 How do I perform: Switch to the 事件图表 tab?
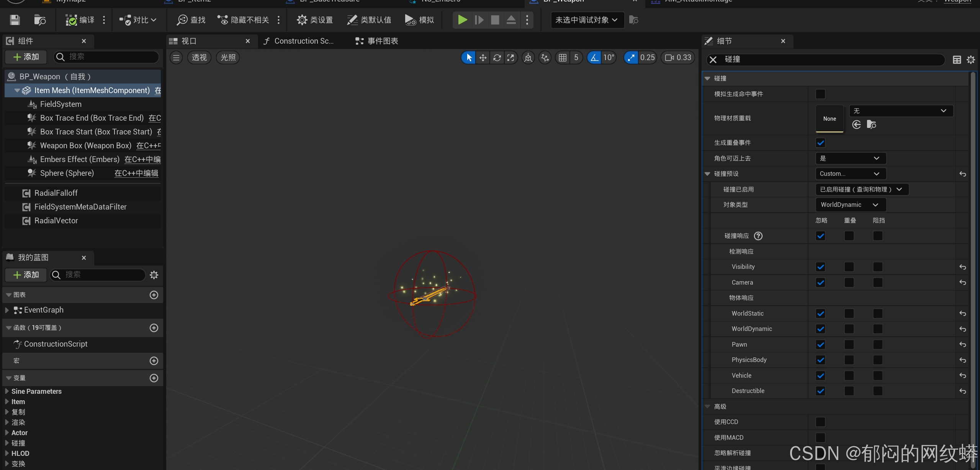point(377,41)
